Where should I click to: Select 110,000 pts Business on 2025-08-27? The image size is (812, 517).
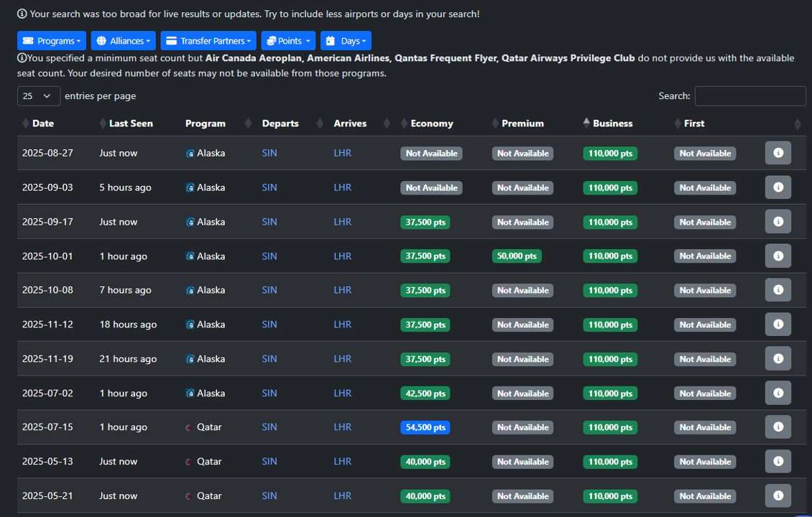(610, 153)
